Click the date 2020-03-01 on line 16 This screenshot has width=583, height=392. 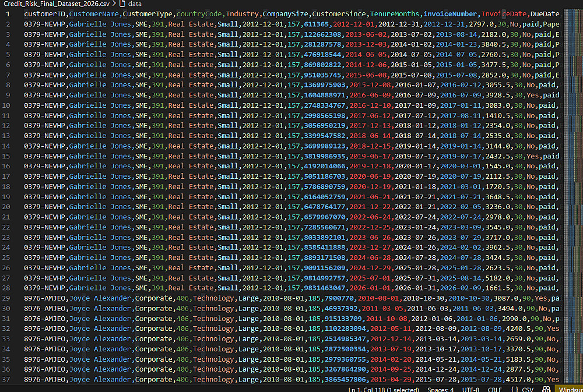click(x=461, y=166)
